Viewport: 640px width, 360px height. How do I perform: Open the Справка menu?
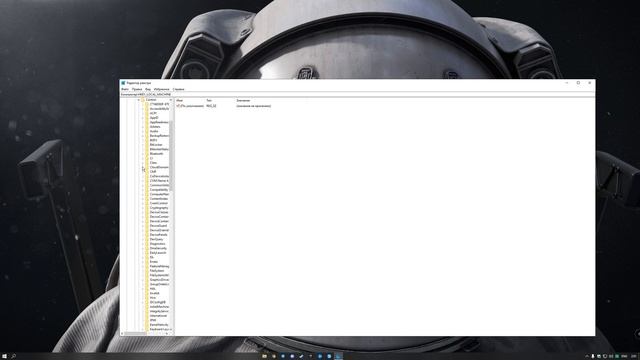pyautogui.click(x=178, y=89)
